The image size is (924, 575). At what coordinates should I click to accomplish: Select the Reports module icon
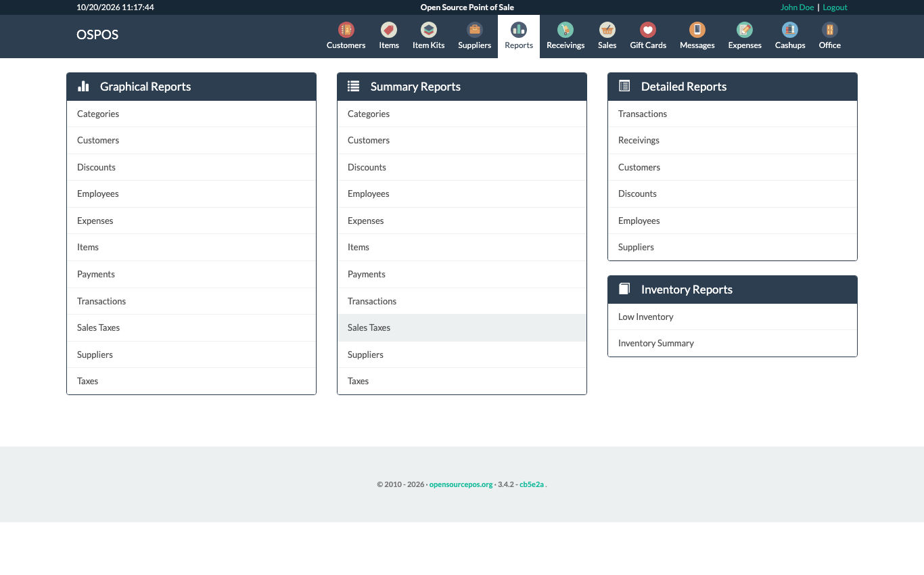(x=519, y=30)
